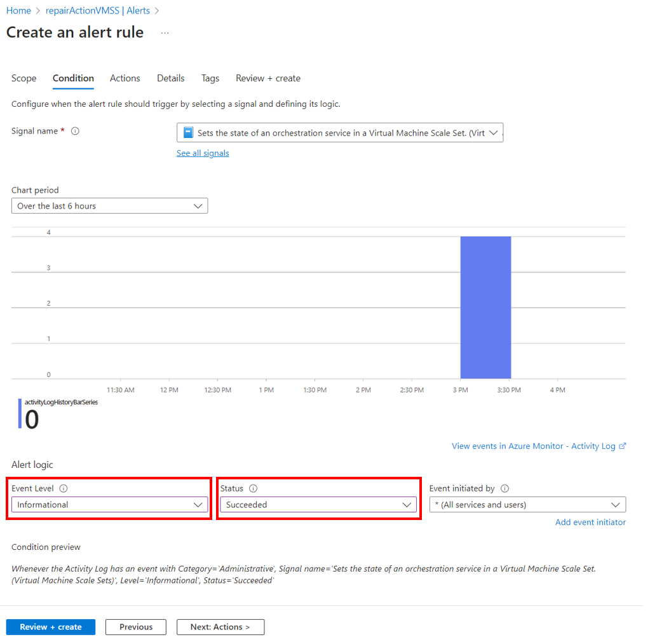This screenshot has width=650, height=644.
Task: Click the Alert logic heading
Action: point(32,465)
